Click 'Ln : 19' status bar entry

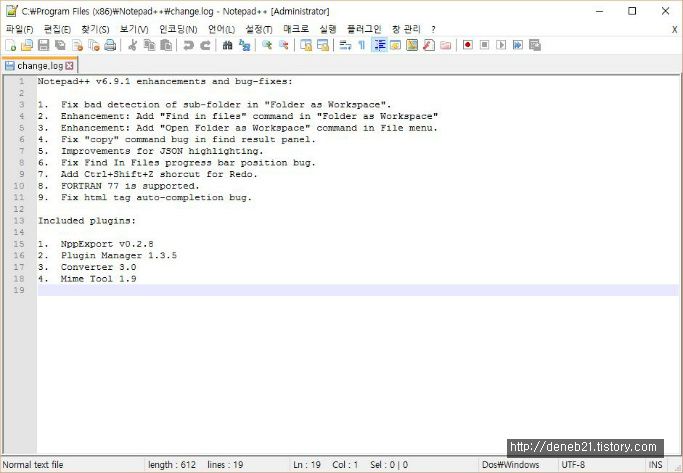[x=307, y=465]
